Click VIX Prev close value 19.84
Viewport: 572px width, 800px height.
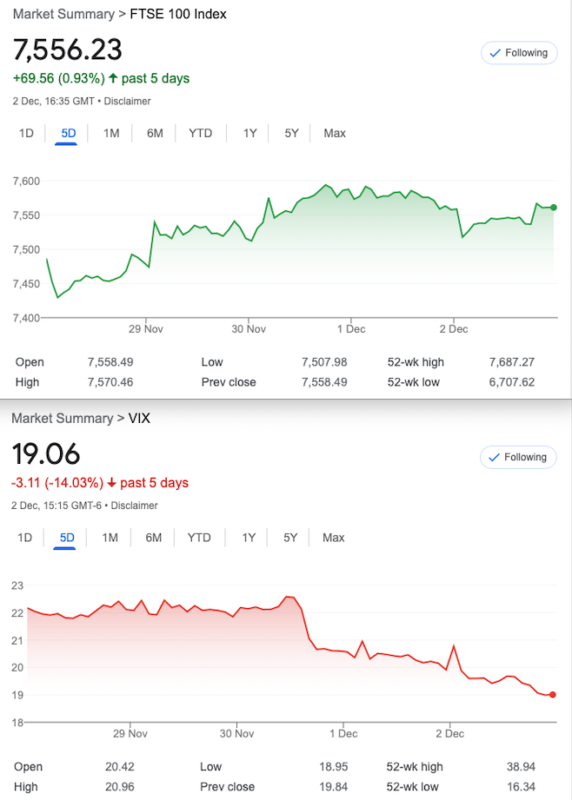click(334, 787)
